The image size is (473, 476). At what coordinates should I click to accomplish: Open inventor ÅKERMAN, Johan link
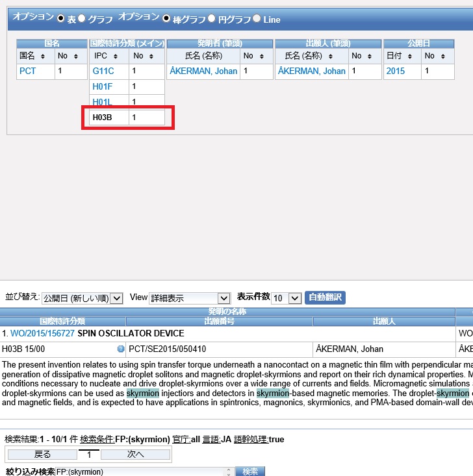[203, 71]
